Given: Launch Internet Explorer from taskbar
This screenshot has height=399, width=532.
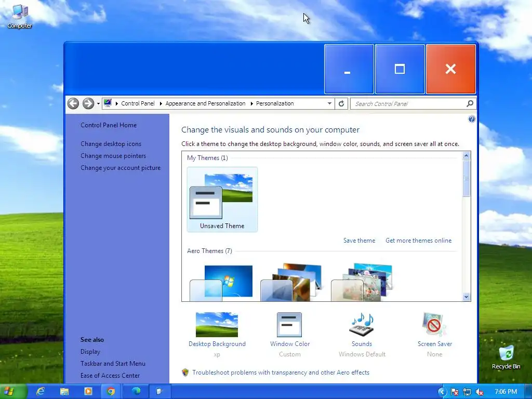Looking at the screenshot, I should click(x=41, y=392).
